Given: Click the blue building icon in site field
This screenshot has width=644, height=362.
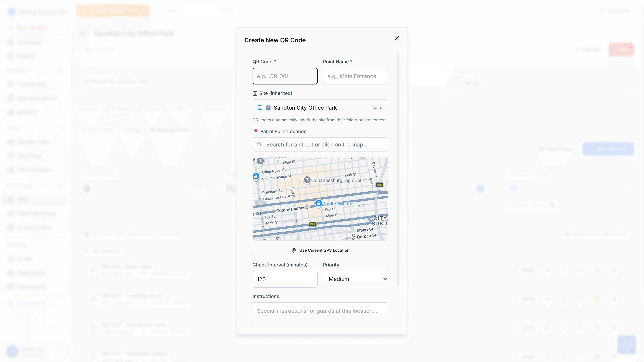Looking at the screenshot, I should (259, 108).
